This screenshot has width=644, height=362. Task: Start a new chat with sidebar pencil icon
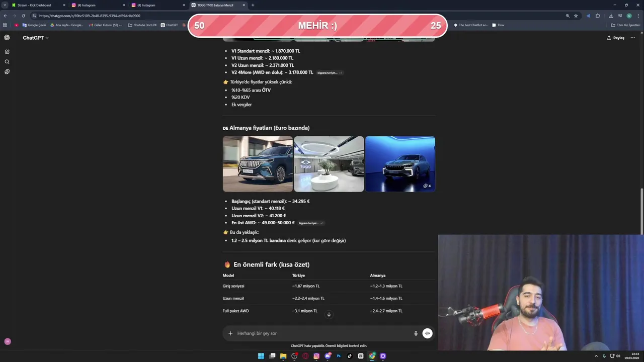[7, 52]
